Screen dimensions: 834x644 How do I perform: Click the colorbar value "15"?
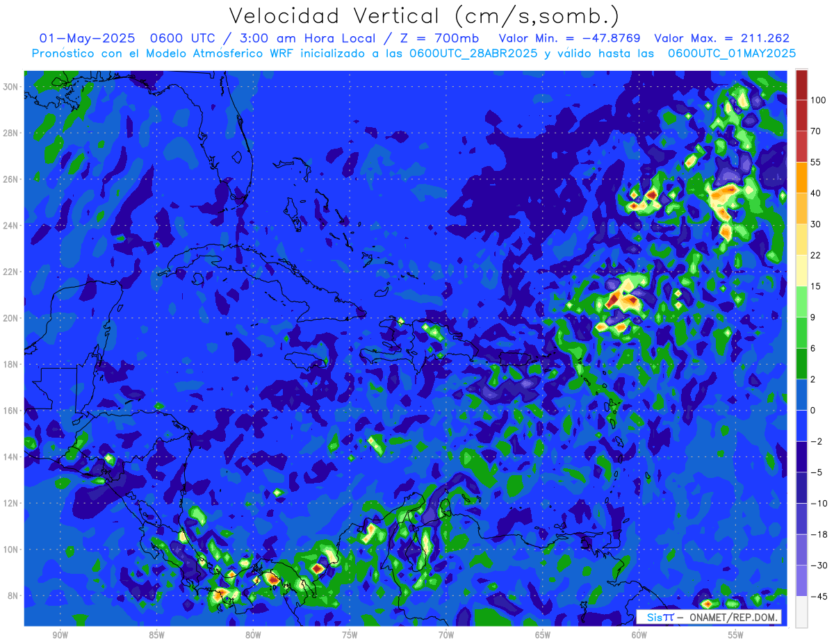[816, 286]
